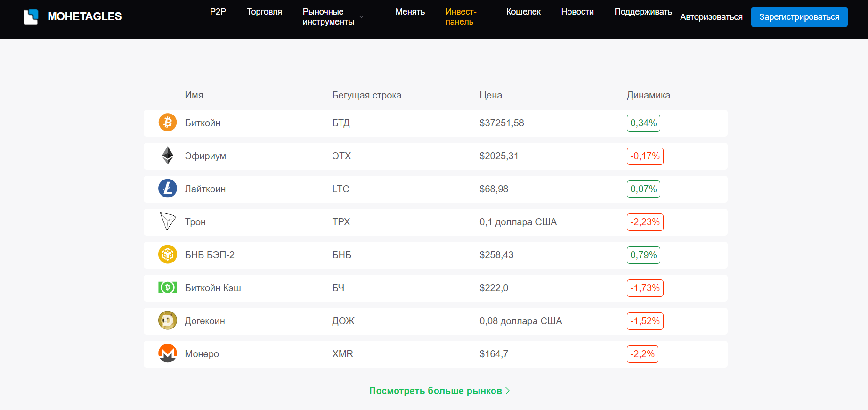
Task: Go to the Менять page
Action: (410, 12)
